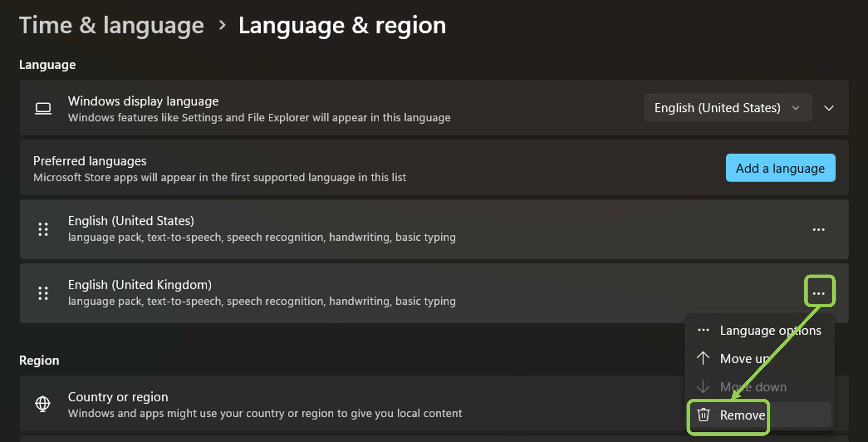
Task: Click the laptop icon beside Windows display language
Action: (43, 108)
